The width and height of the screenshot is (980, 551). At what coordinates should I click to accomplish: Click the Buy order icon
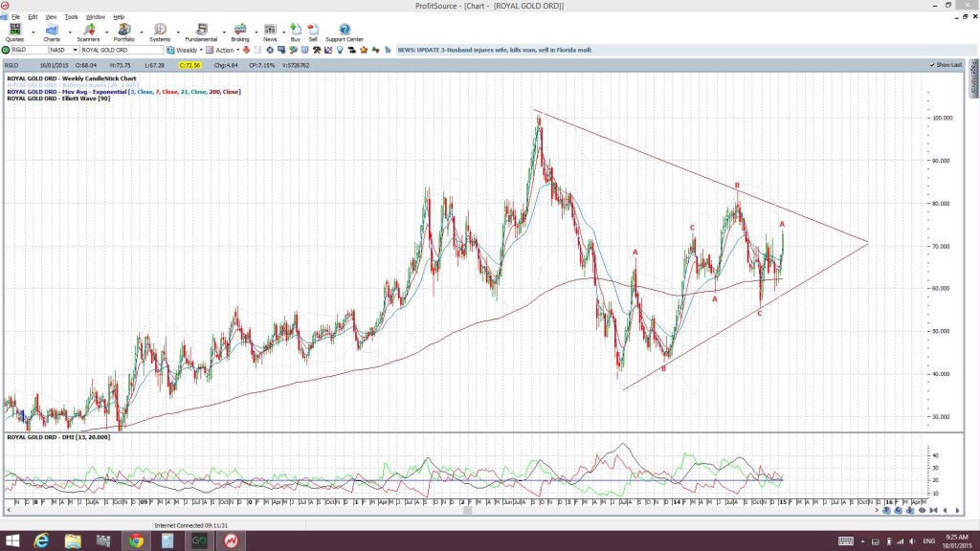point(296,33)
